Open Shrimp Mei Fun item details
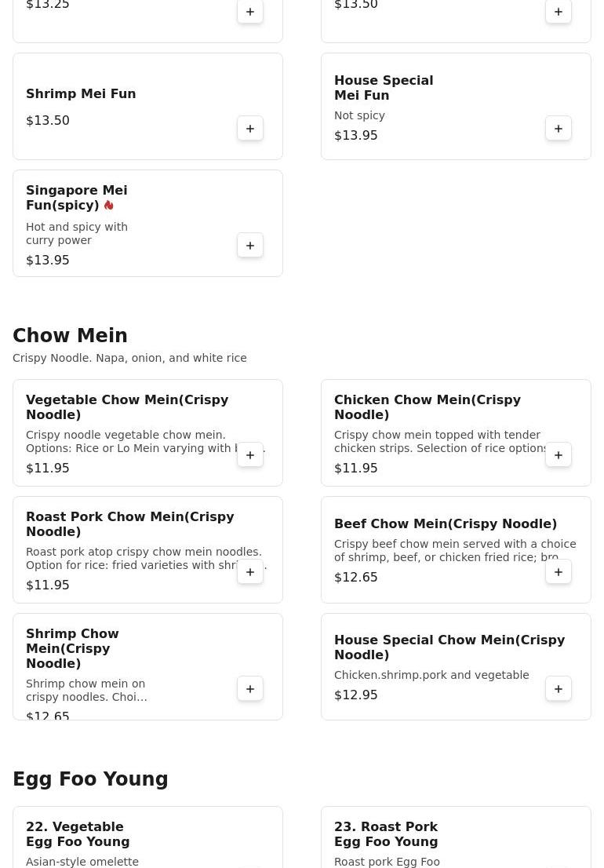The width and height of the screenshot is (604, 868). coord(81,94)
